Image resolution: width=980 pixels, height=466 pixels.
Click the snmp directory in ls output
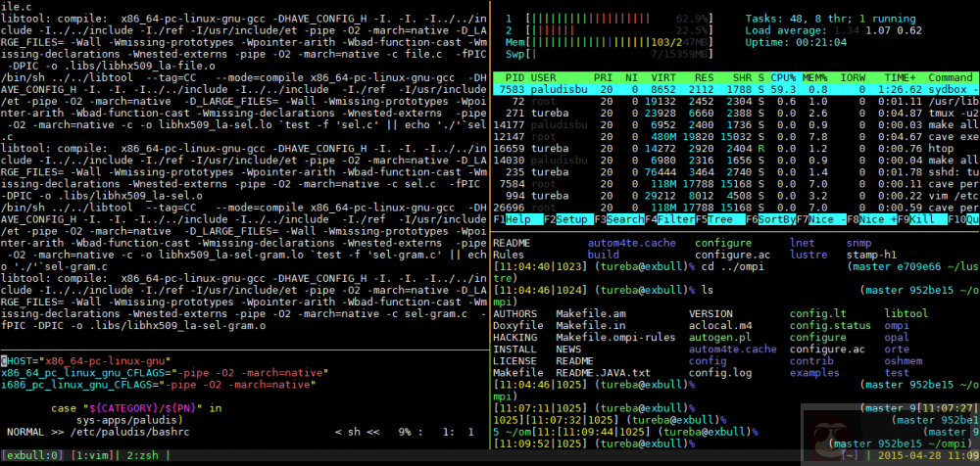[x=859, y=243]
